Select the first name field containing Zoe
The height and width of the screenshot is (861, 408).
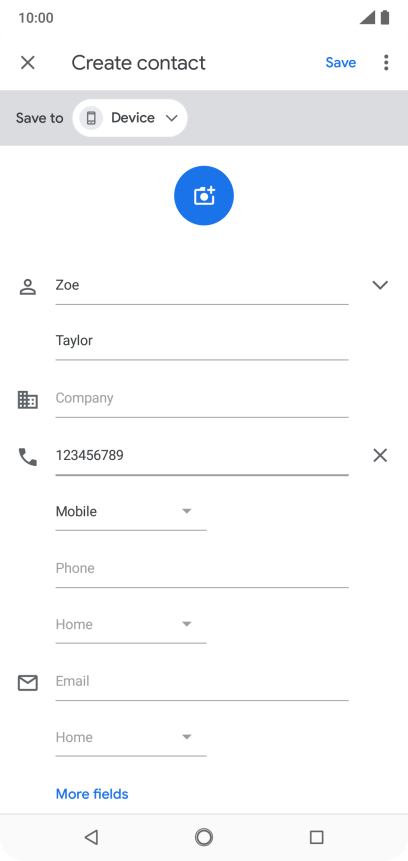(x=202, y=286)
